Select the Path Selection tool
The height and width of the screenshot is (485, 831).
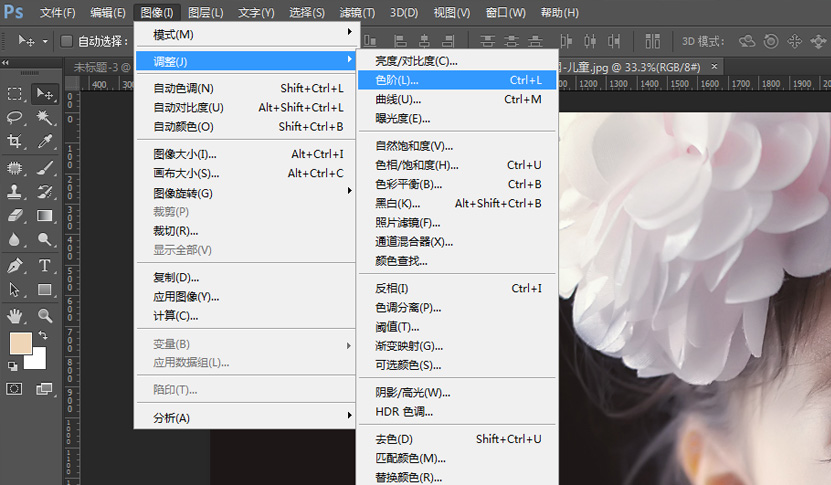click(14, 289)
